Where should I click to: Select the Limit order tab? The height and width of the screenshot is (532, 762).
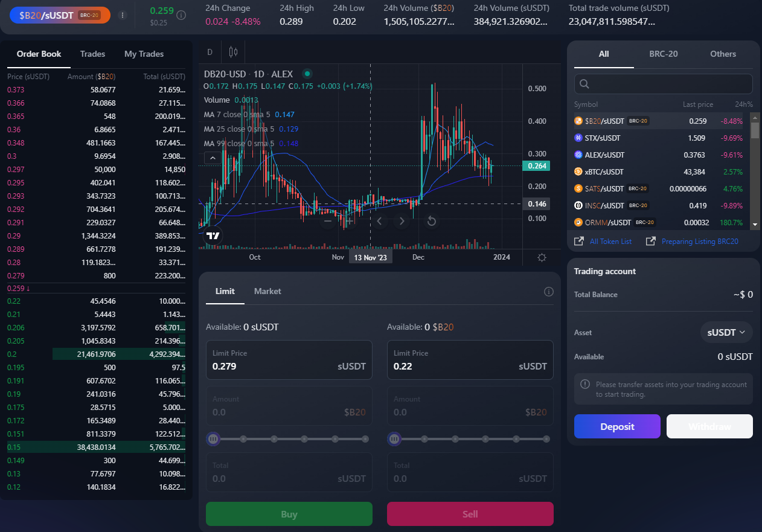[225, 291]
